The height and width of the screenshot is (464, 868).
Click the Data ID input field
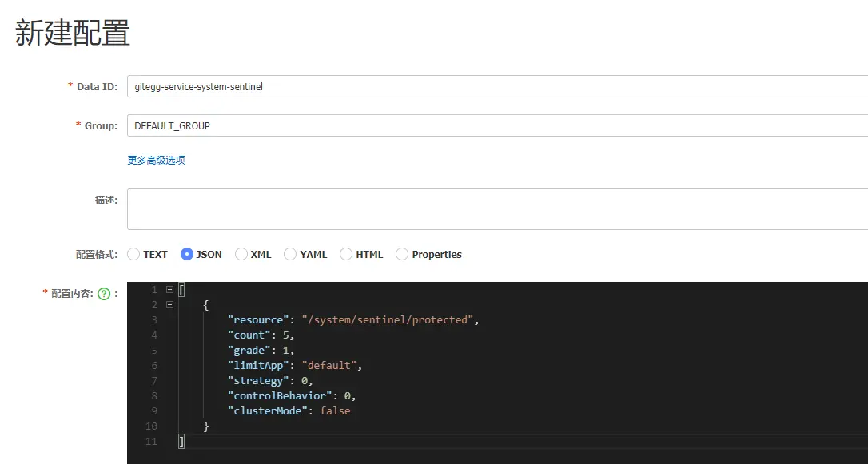click(496, 86)
